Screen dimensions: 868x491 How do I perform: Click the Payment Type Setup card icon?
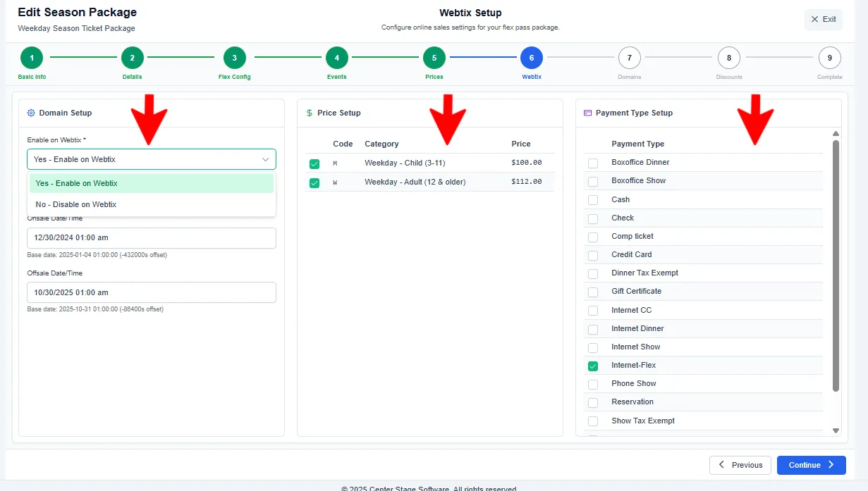(587, 113)
